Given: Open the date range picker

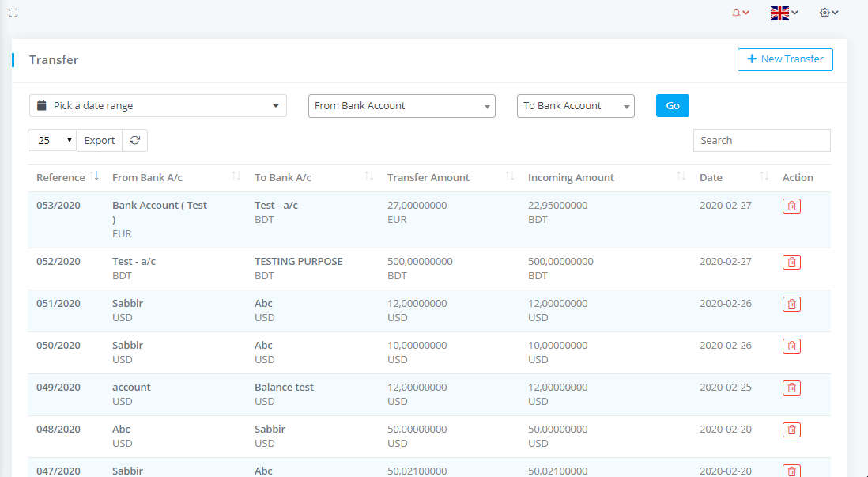Looking at the screenshot, I should (x=157, y=106).
